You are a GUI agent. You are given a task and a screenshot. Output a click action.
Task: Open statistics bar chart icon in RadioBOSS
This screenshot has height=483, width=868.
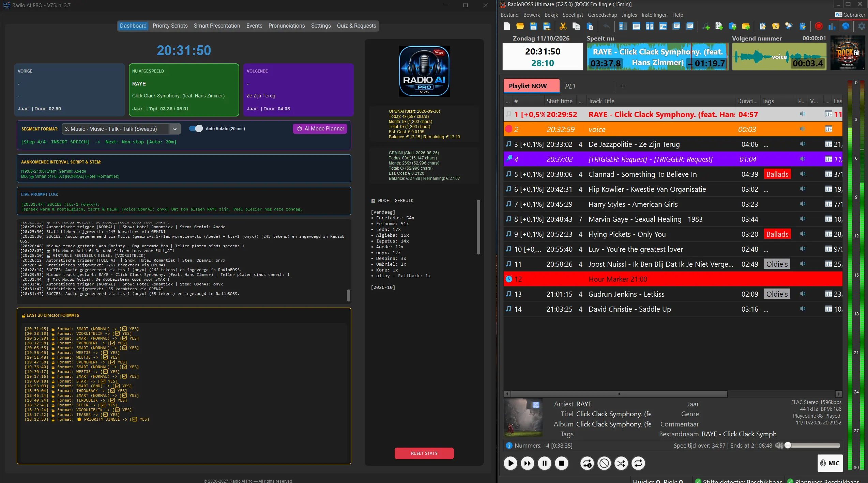pos(832,26)
